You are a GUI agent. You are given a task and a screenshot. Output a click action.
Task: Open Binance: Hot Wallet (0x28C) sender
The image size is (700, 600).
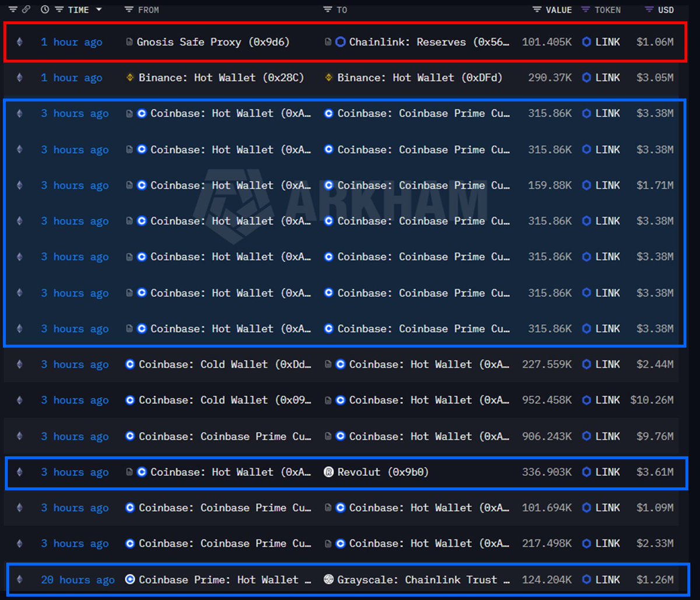coord(221,78)
